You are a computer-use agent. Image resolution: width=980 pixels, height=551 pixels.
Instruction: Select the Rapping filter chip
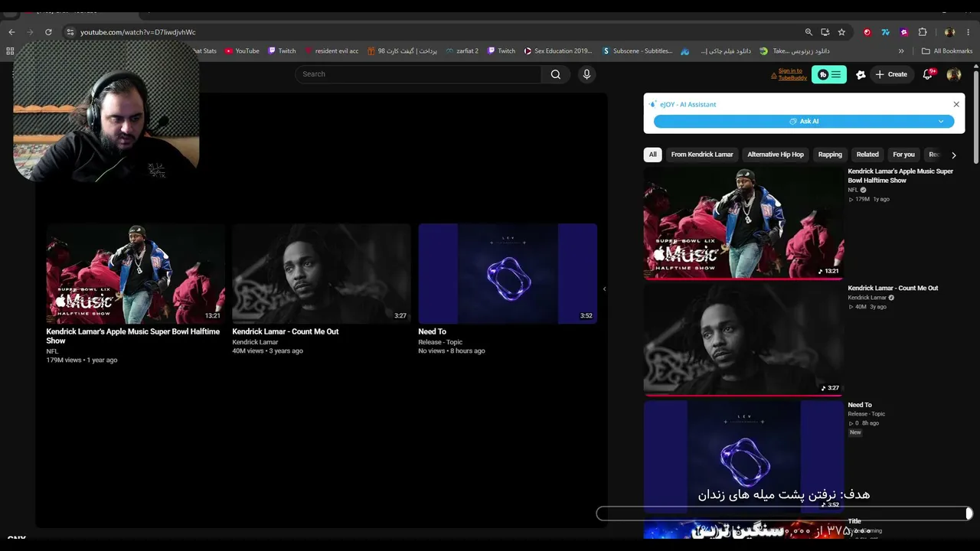click(830, 155)
